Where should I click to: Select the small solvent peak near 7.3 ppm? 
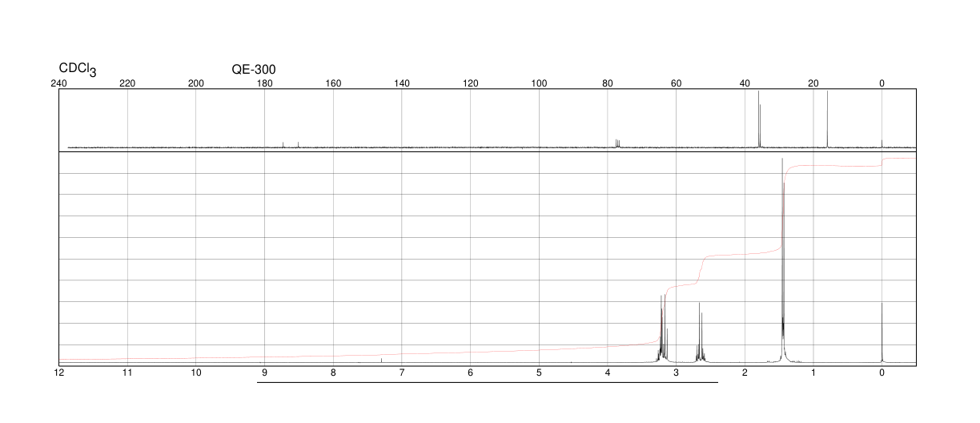[x=381, y=361]
